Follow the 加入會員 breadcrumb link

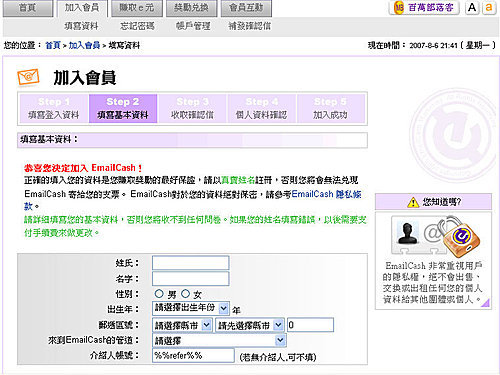(x=84, y=45)
